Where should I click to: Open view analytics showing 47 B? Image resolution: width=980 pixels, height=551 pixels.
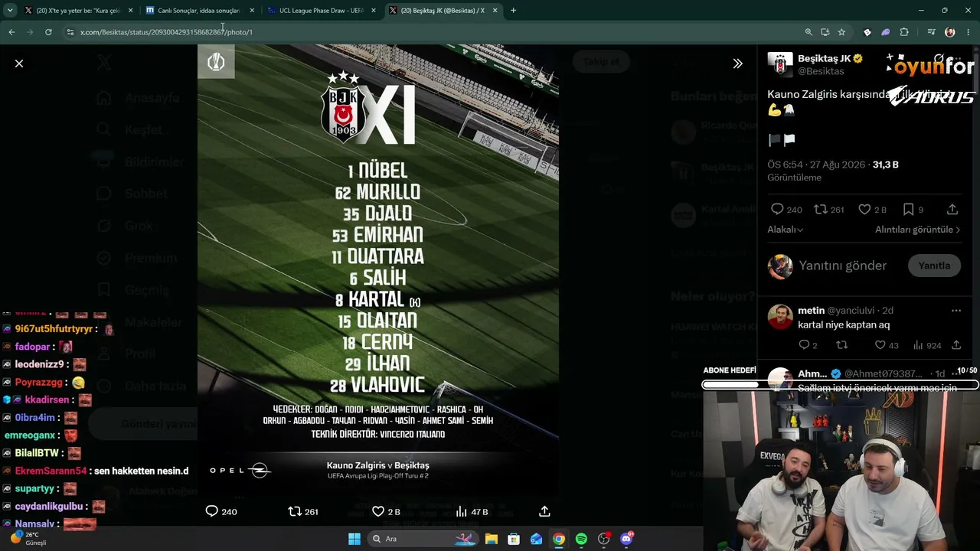tap(471, 511)
